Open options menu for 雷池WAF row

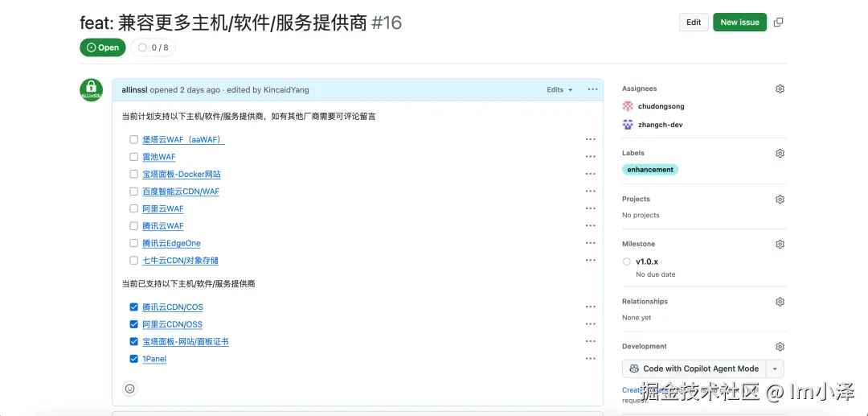tap(591, 157)
